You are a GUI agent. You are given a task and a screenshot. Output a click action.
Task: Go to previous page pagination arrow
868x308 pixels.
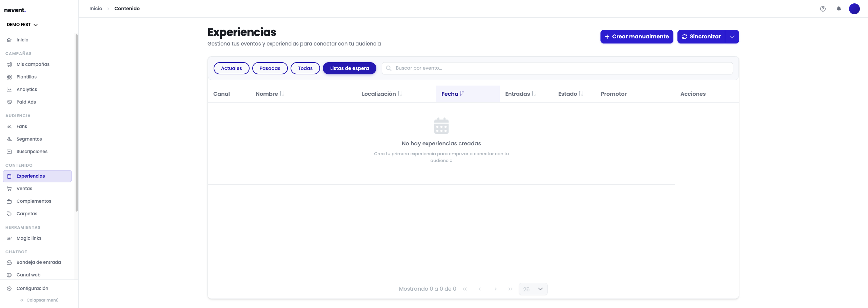pyautogui.click(x=479, y=289)
